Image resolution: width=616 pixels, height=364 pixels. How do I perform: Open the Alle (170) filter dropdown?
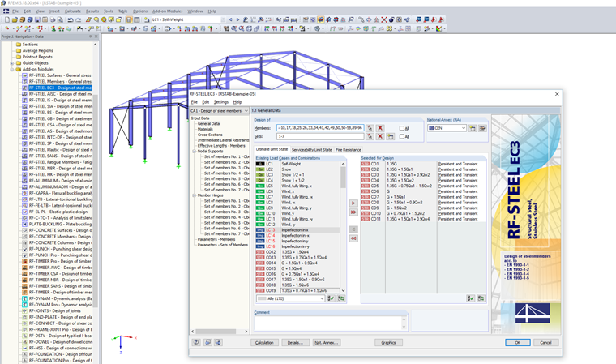tap(322, 299)
